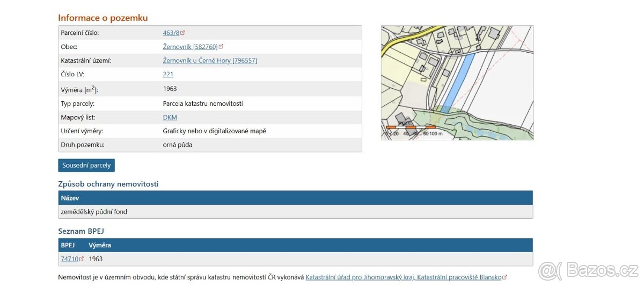Click the 'Způsob ochrany nemovitosti' heading
The width and height of the screenshot is (644, 286).
[108, 184]
